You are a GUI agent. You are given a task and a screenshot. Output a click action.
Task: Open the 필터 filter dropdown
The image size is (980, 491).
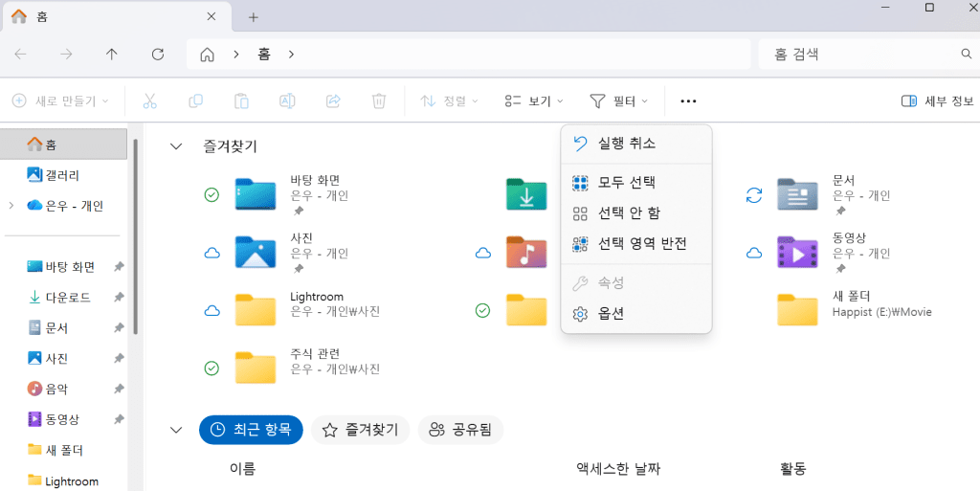tap(618, 100)
